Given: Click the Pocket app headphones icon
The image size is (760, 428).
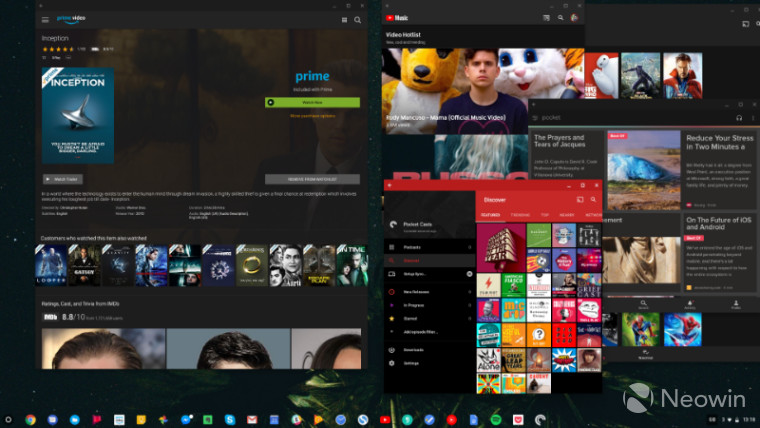Looking at the screenshot, I should 739,118.
